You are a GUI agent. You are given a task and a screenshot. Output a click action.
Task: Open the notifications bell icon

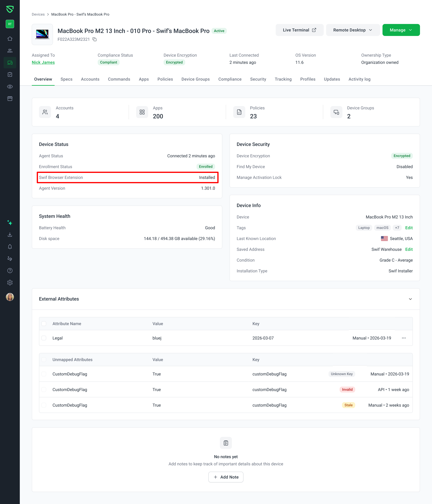10,247
